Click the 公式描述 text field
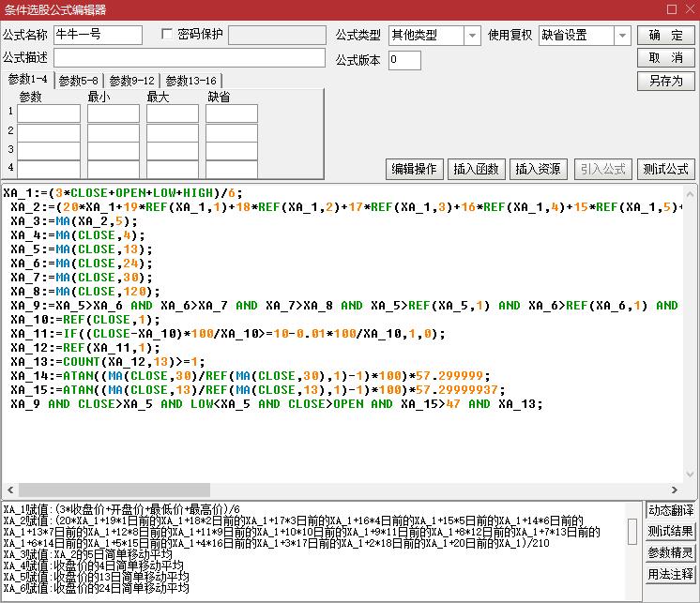Viewport: 700px width, 603px height. [x=188, y=59]
